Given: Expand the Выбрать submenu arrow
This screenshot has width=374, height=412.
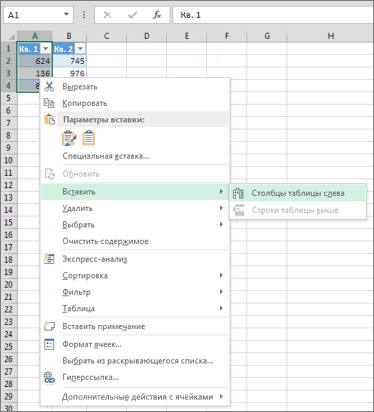Looking at the screenshot, I should 221,224.
